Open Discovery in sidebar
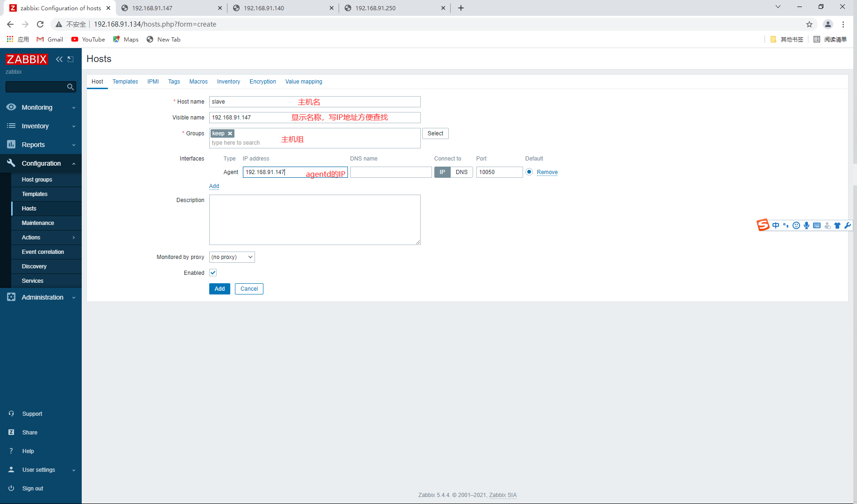This screenshot has width=857, height=504. click(x=46, y=266)
